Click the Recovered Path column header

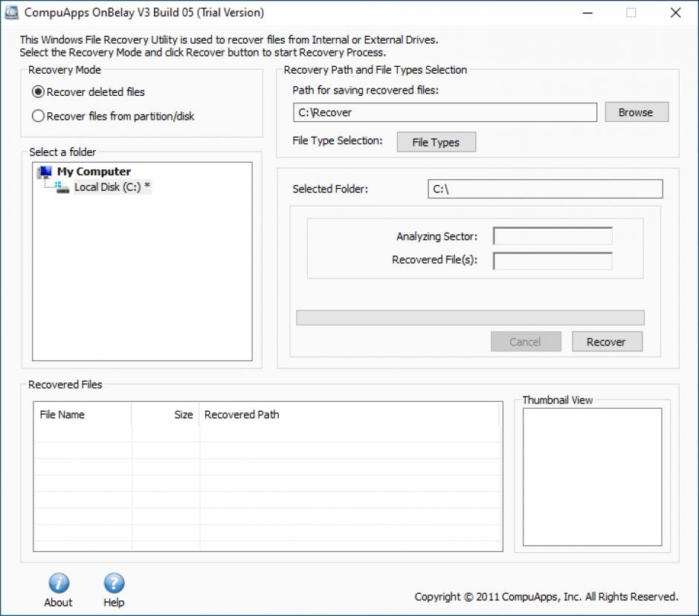(x=349, y=415)
